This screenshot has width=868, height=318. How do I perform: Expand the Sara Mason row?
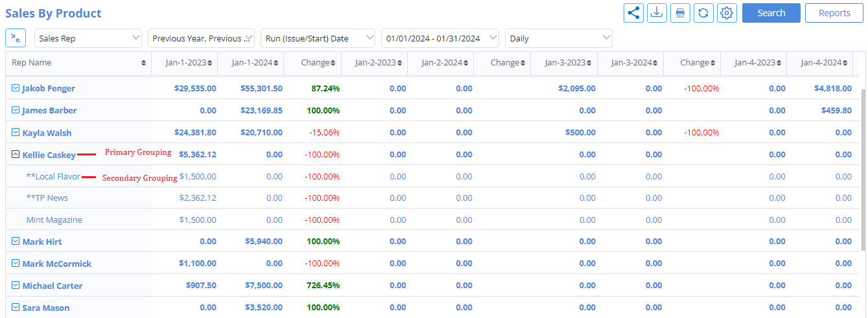click(16, 307)
